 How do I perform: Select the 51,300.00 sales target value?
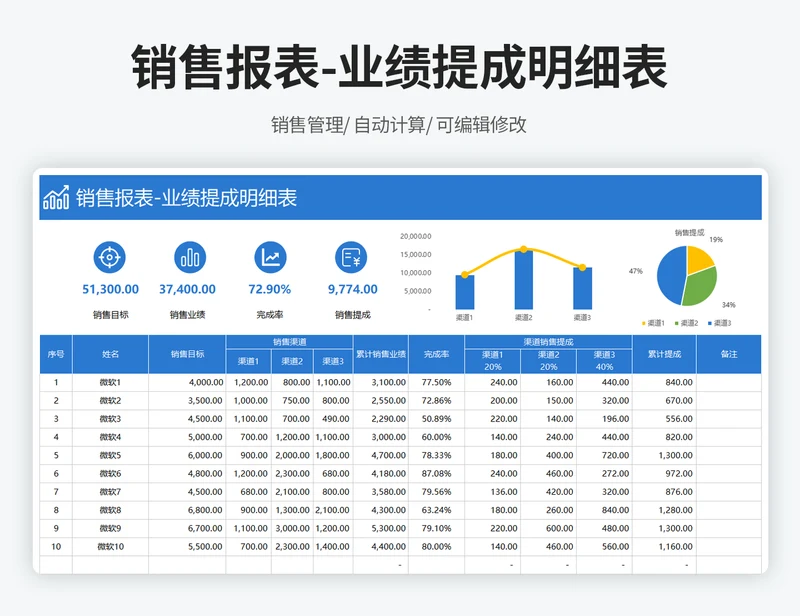pos(111,289)
